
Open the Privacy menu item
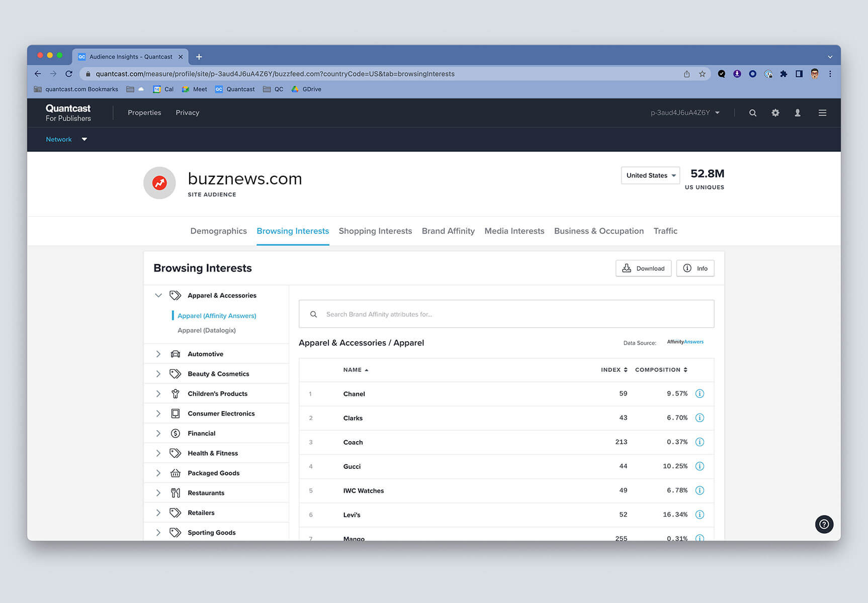pyautogui.click(x=187, y=113)
